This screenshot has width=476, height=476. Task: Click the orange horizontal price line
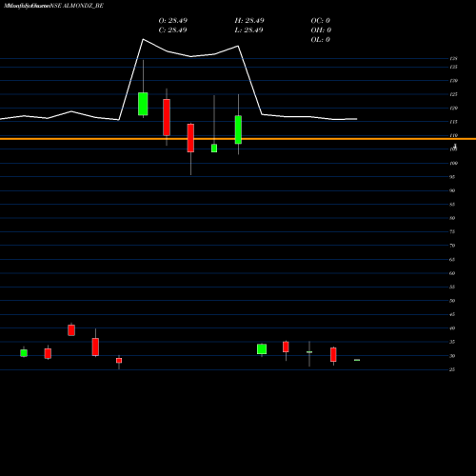(238, 139)
